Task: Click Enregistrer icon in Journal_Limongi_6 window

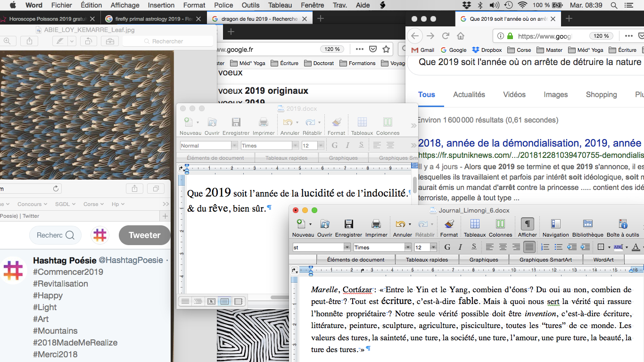Action: coord(349,224)
